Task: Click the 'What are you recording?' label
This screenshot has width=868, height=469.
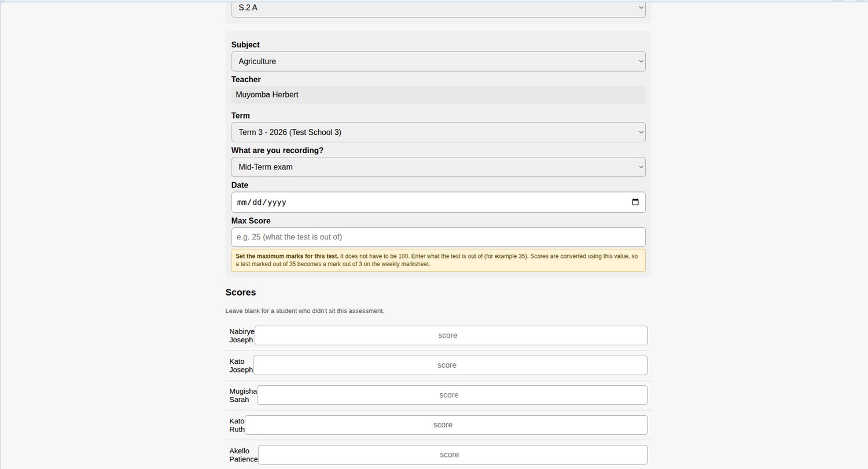Action: pos(278,150)
